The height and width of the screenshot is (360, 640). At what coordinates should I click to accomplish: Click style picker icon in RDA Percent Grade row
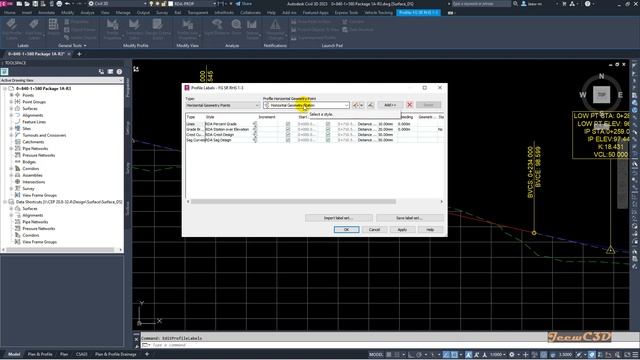[255, 124]
